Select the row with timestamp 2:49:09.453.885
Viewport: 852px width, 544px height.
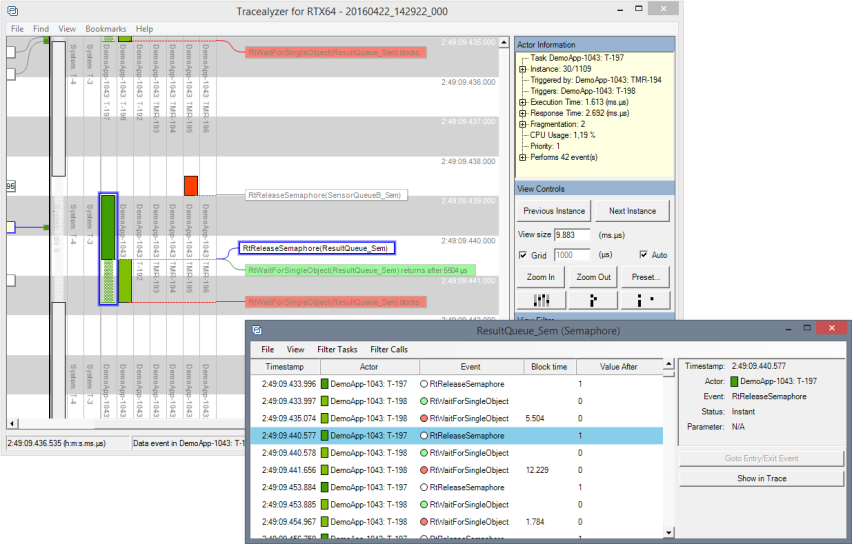click(x=456, y=504)
